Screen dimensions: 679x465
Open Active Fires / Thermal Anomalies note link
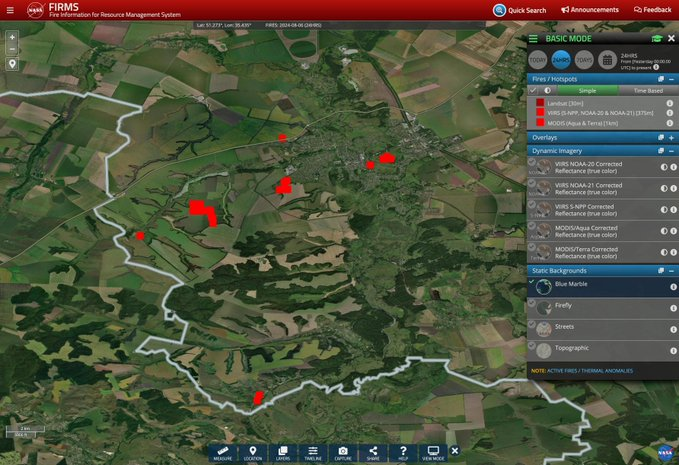click(x=590, y=371)
